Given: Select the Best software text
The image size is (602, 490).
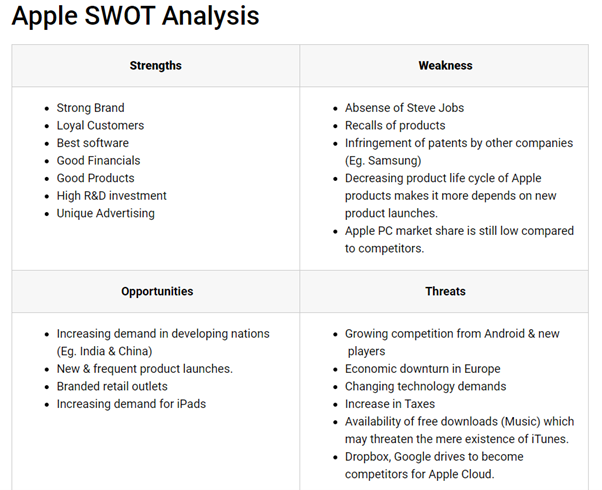Looking at the screenshot, I should [93, 143].
